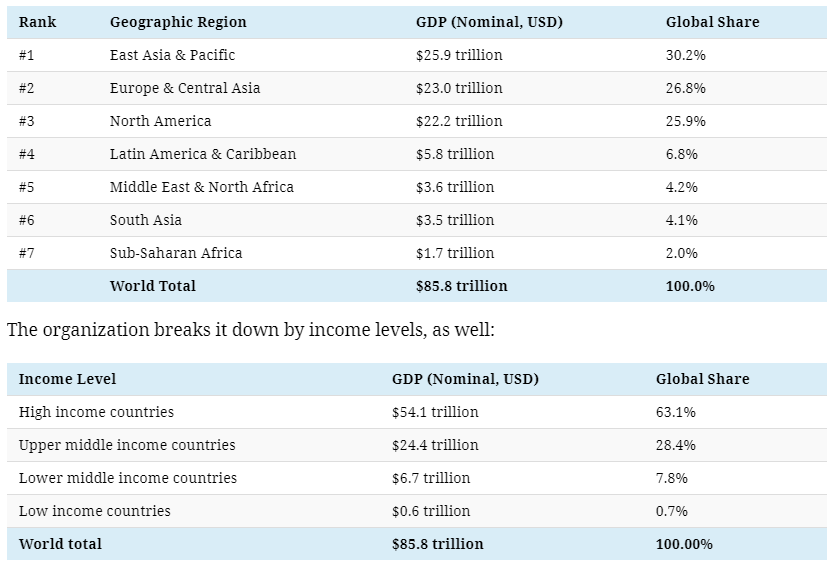Click the World Total label in regions table
This screenshot has height=571, width=834.
click(153, 286)
